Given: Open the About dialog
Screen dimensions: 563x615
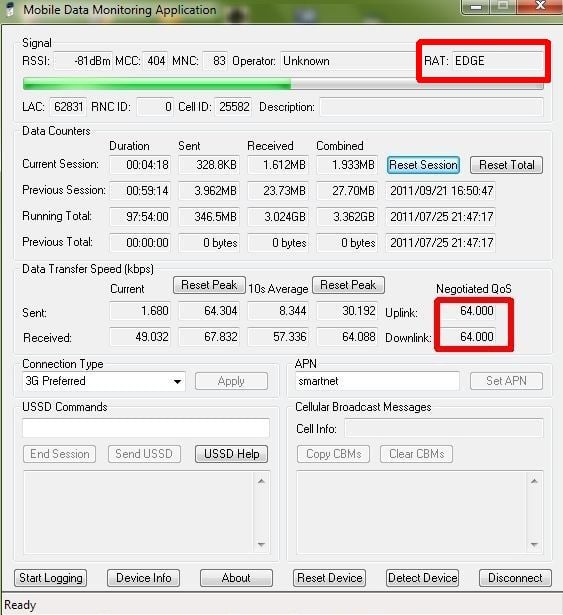Looking at the screenshot, I should point(236,578).
